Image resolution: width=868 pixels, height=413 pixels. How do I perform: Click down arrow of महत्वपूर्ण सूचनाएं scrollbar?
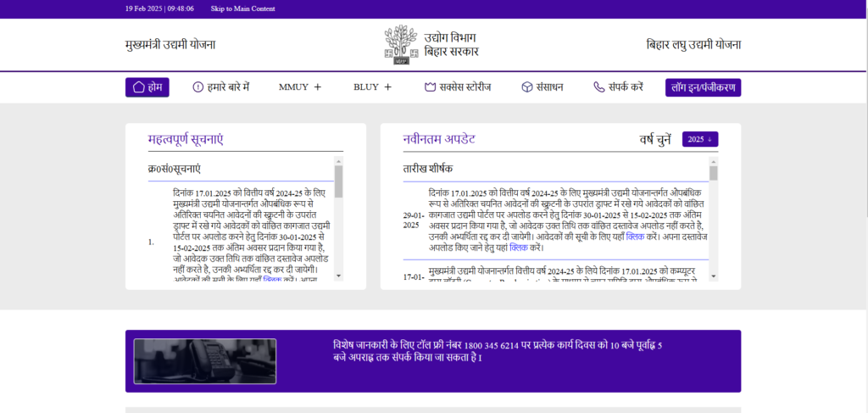tap(339, 276)
